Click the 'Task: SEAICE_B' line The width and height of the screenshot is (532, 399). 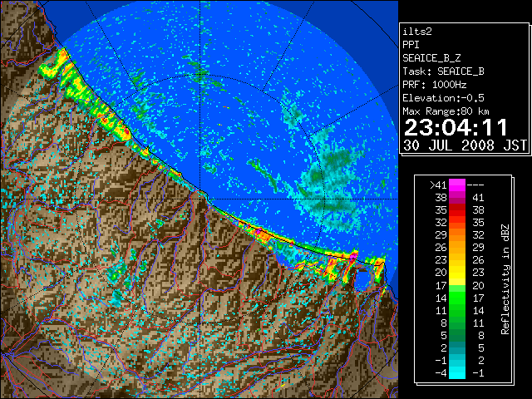443,71
